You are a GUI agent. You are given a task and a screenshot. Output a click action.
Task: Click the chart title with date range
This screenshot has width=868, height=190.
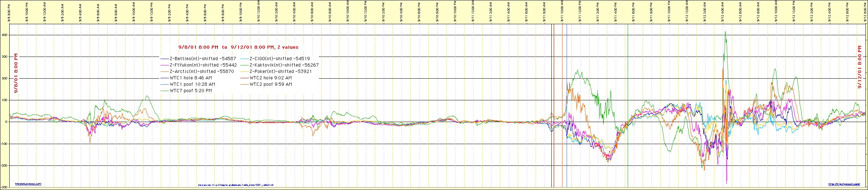[x=238, y=47]
